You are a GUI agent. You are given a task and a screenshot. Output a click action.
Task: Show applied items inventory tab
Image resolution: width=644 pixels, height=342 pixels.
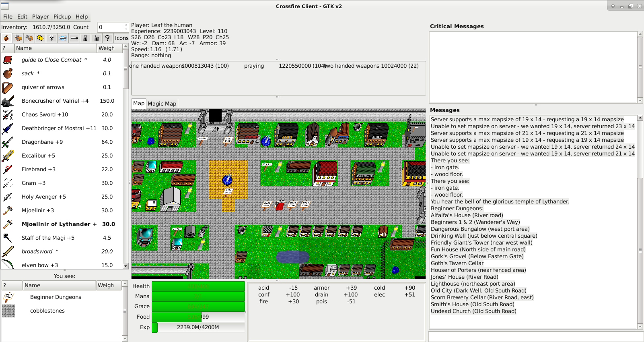[18, 38]
